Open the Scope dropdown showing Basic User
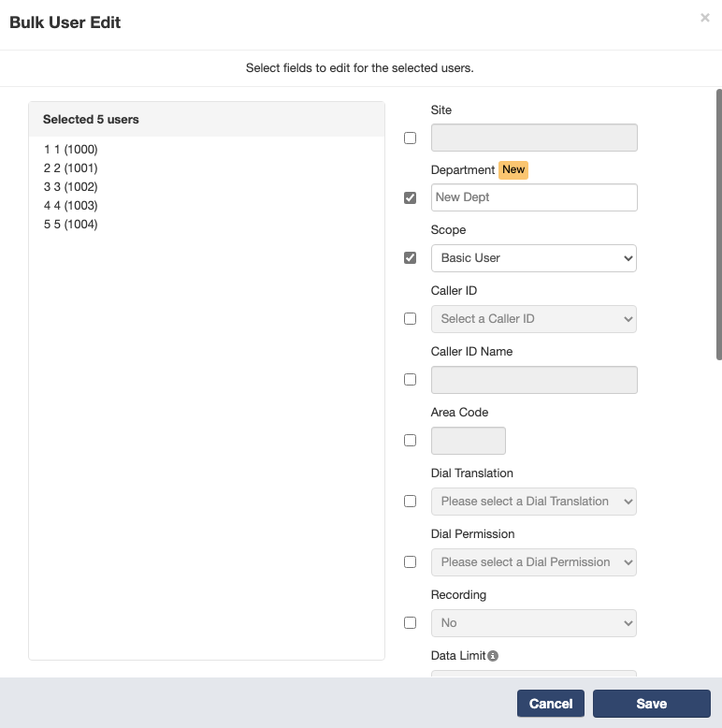722x728 pixels. pyautogui.click(x=534, y=258)
